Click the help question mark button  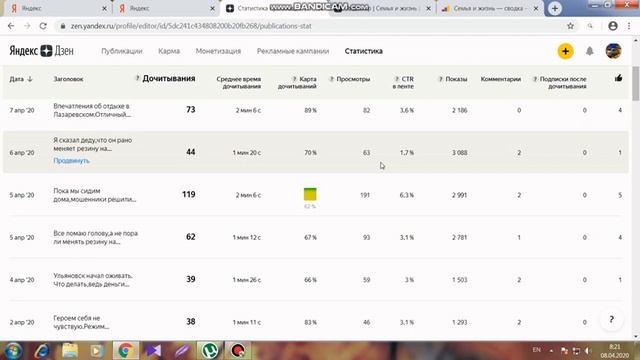(x=611, y=319)
